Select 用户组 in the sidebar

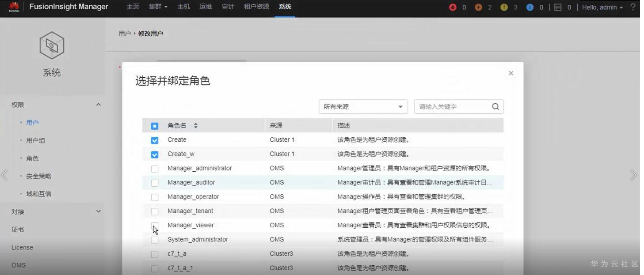pos(35,140)
